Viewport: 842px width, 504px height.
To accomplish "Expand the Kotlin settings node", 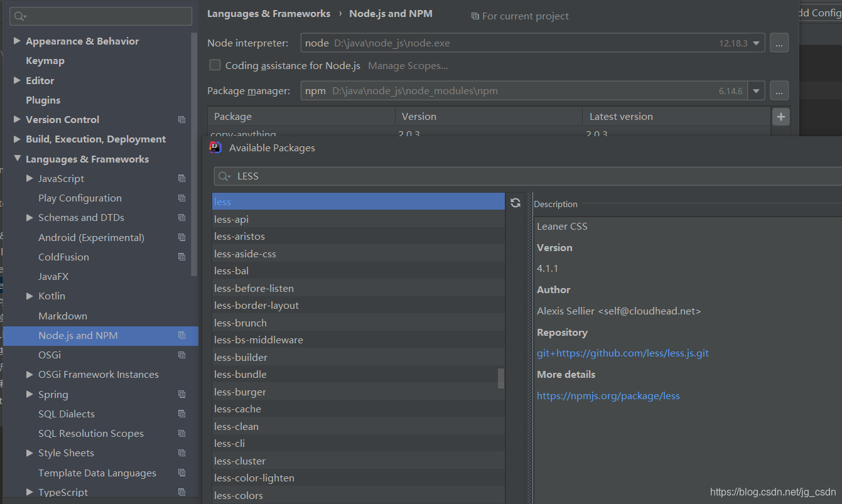I will click(x=30, y=296).
